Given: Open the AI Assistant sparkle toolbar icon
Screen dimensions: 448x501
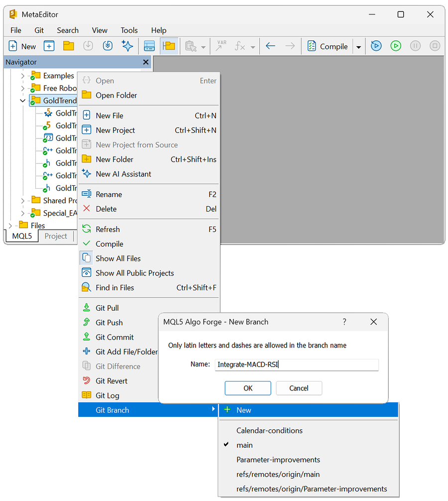Looking at the screenshot, I should pyautogui.click(x=127, y=46).
